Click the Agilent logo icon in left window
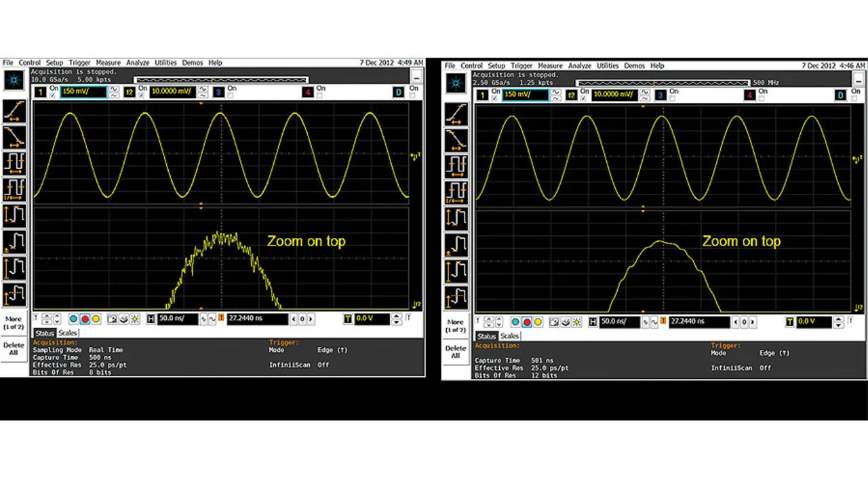This screenshot has width=868, height=488. [14, 81]
